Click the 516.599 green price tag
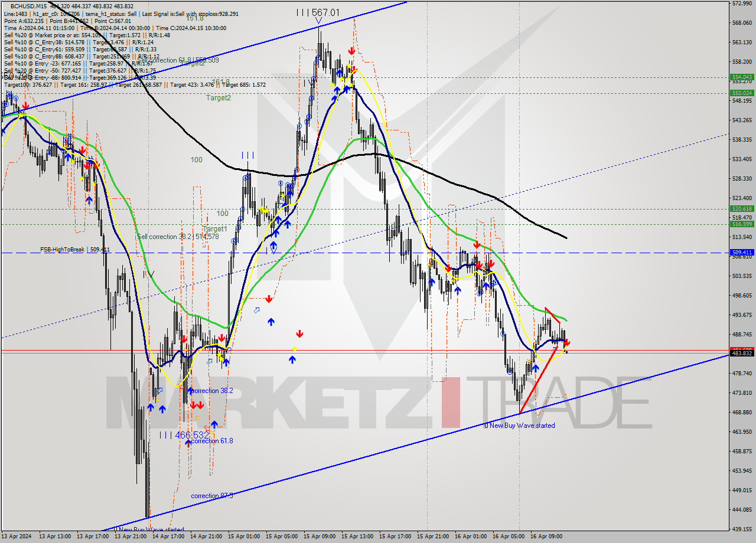Screen dimensions: 756x543 point(742,224)
